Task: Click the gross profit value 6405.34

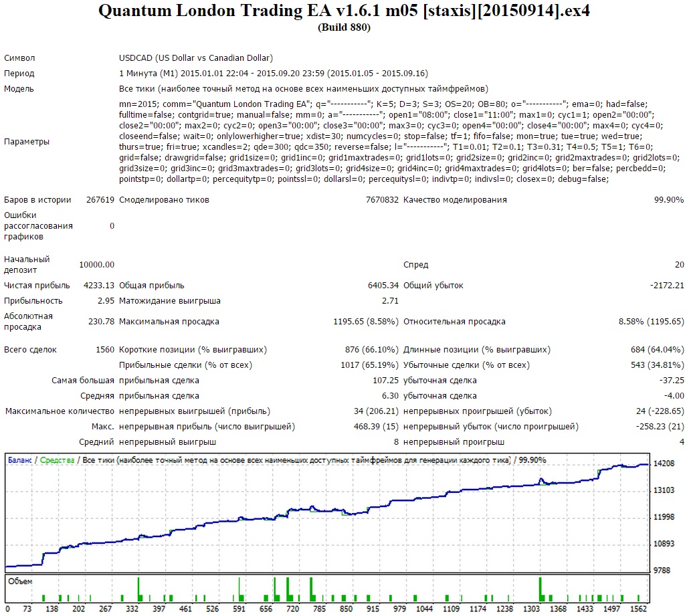Action: pyautogui.click(x=383, y=285)
